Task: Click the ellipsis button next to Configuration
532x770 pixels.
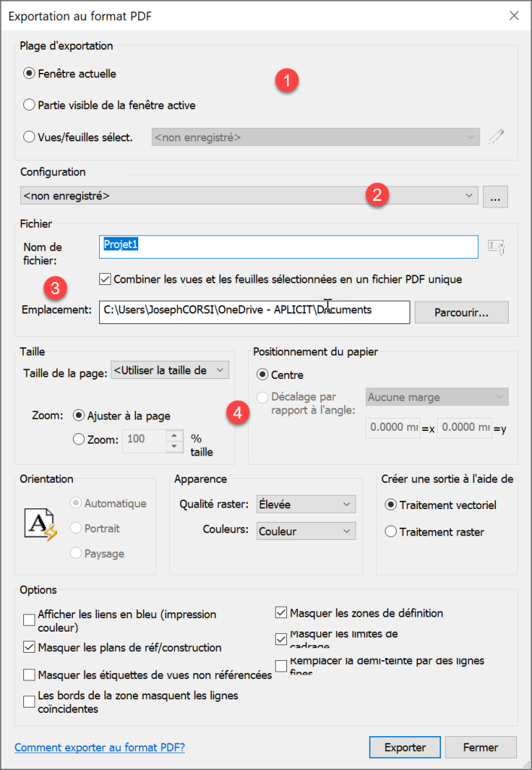Action: pyautogui.click(x=495, y=196)
